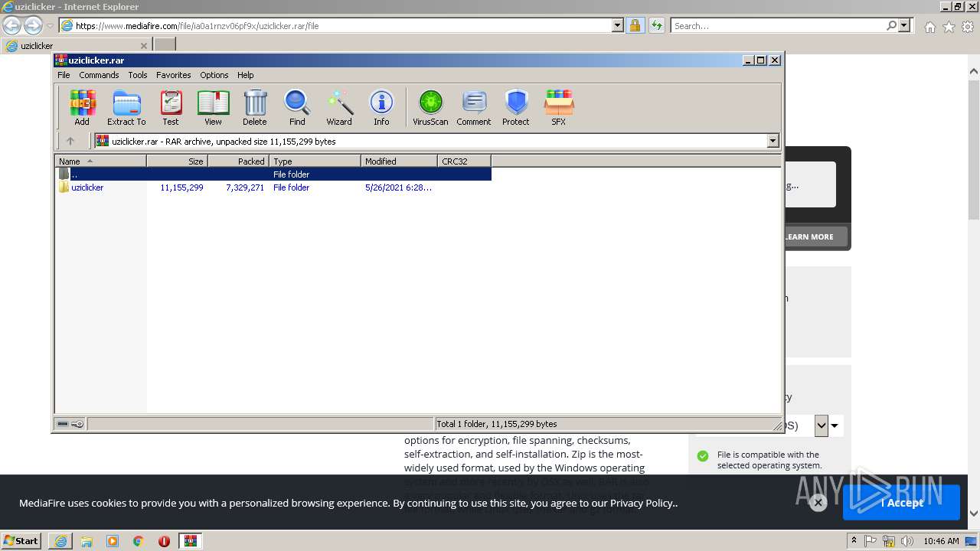The width and height of the screenshot is (980, 551).
Task: Sort by the CRC32 column header
Action: tap(464, 161)
